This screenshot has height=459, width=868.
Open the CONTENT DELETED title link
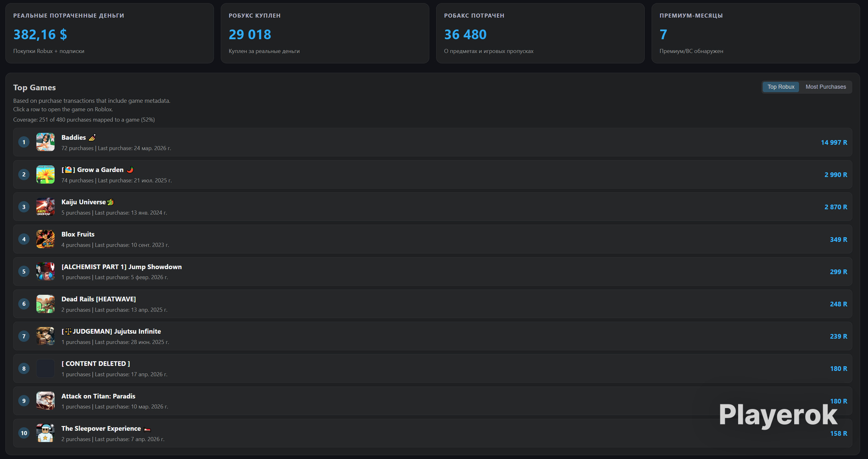click(x=96, y=364)
